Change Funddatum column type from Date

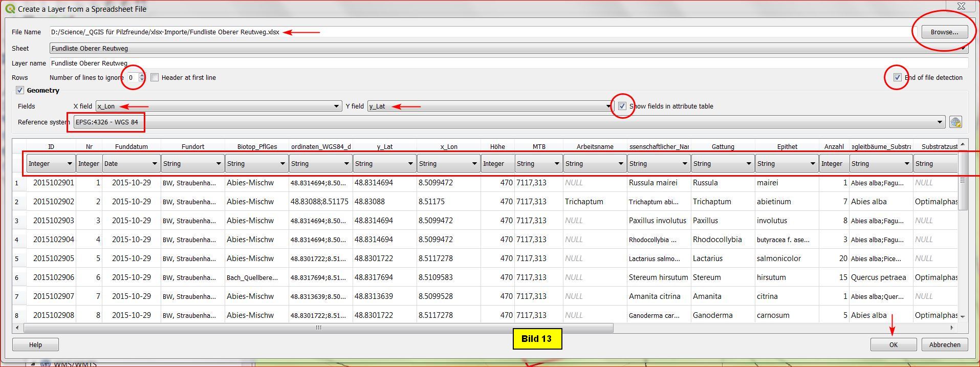131,164
